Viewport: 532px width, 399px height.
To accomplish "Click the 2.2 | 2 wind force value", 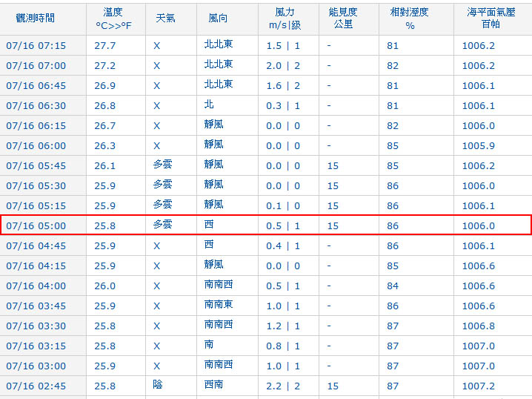I will click(283, 386).
